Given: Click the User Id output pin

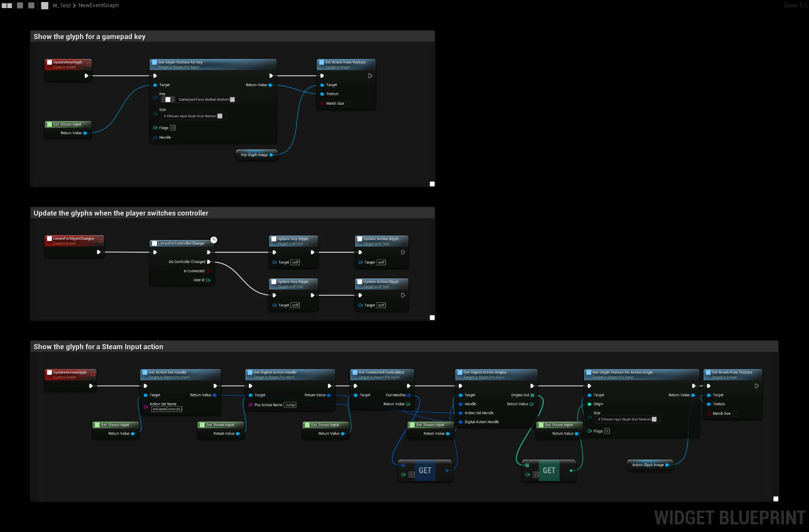Looking at the screenshot, I should tap(208, 280).
